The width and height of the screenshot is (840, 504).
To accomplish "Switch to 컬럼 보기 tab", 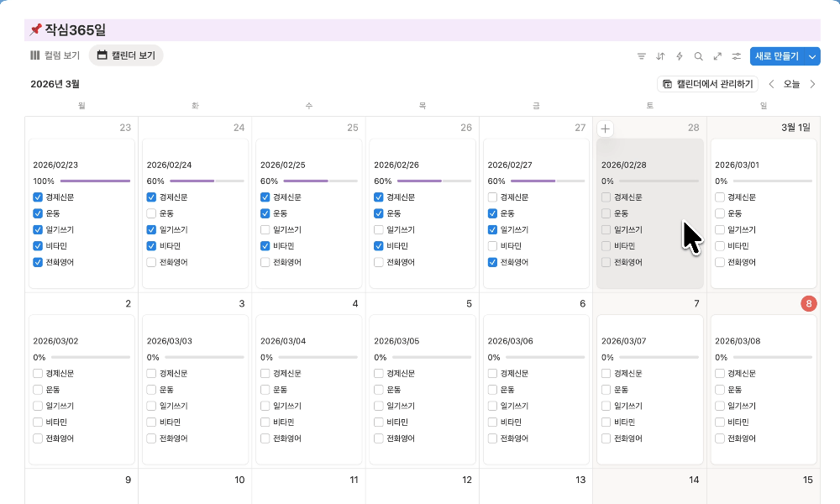I will (x=55, y=55).
